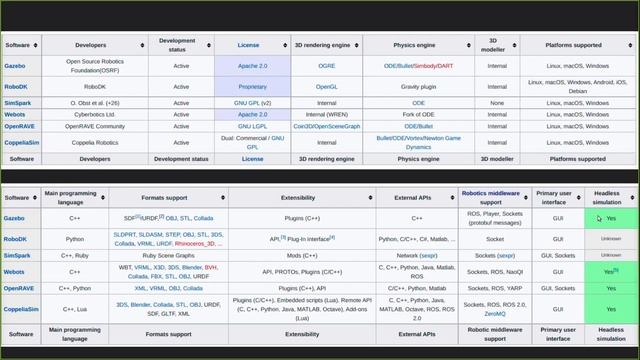
Task: Open Robotics middleware header link
Action: (491, 193)
